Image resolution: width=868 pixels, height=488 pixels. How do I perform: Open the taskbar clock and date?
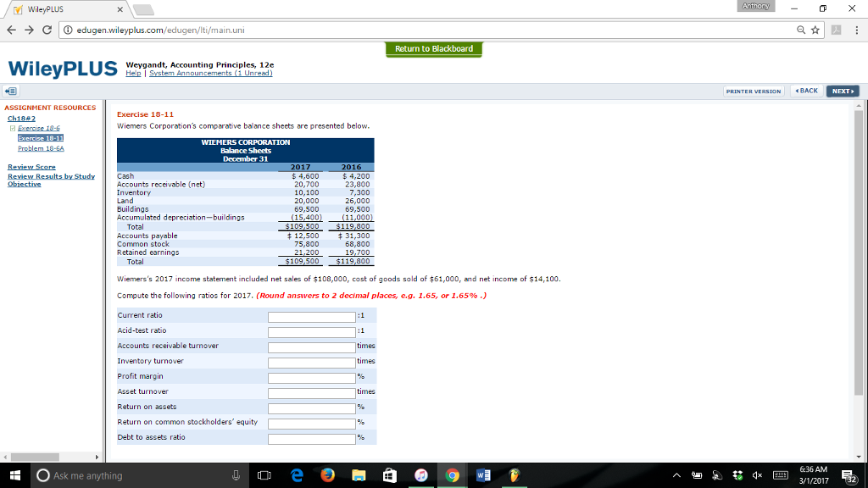pyautogui.click(x=814, y=475)
